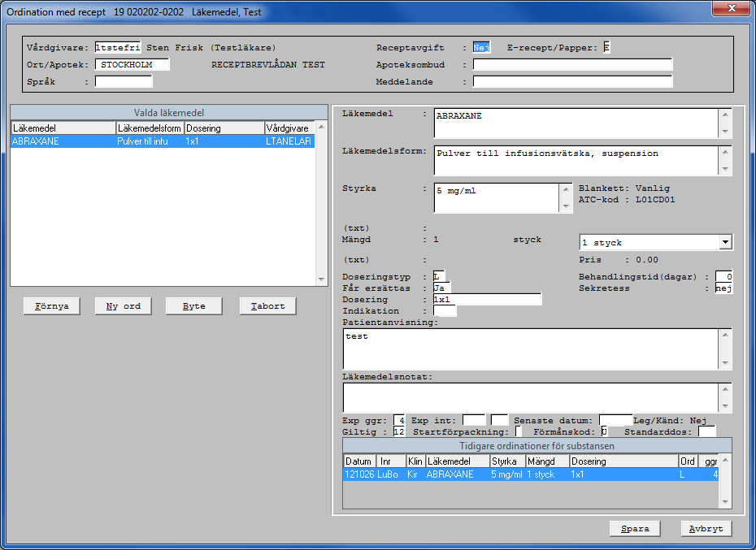Click scroll-up arrow of Styrka box

click(x=566, y=189)
